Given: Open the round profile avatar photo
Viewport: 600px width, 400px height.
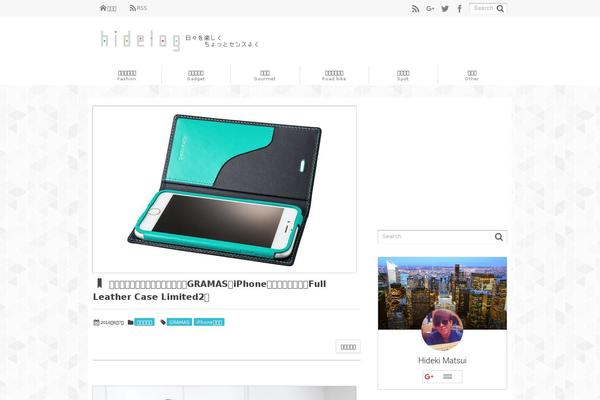Looking at the screenshot, I should pos(442,330).
